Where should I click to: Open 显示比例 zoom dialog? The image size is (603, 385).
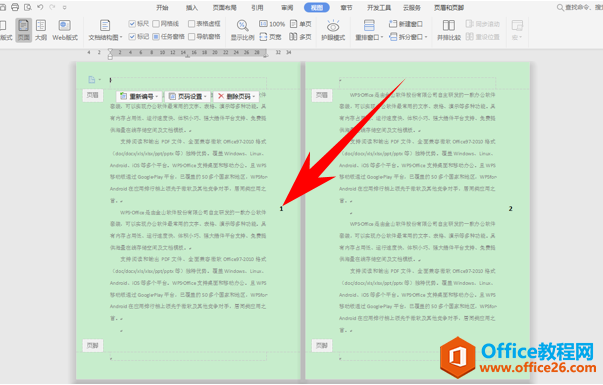tap(242, 30)
